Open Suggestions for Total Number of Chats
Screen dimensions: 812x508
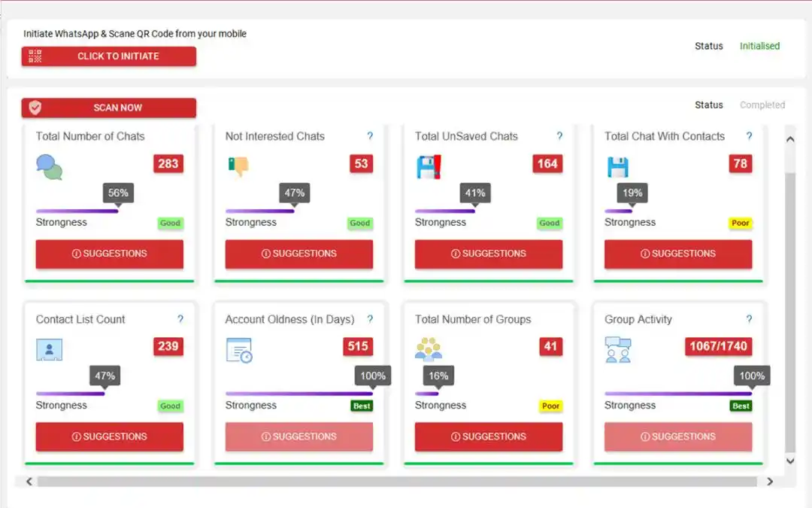110,254
